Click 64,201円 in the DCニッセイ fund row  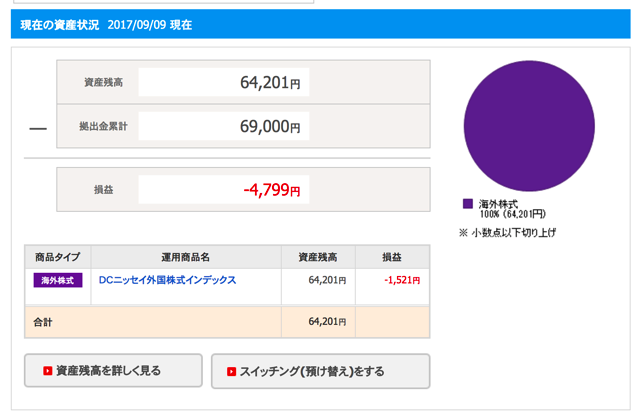tap(327, 280)
